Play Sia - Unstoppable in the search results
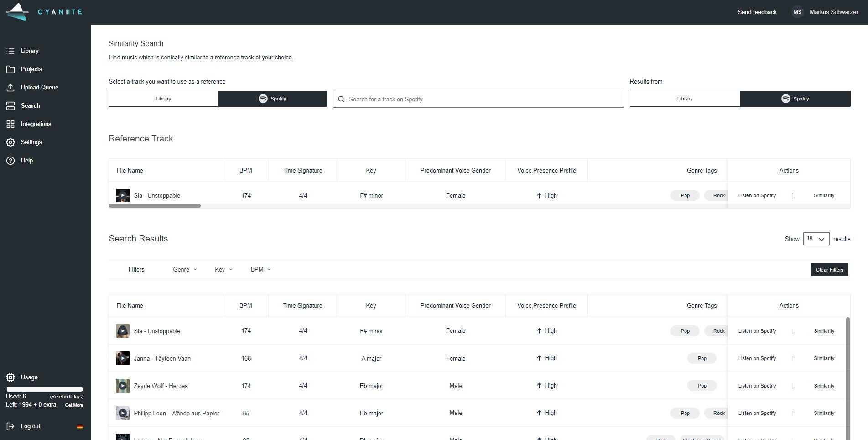Screen dimensions: 868x440 tap(123, 331)
